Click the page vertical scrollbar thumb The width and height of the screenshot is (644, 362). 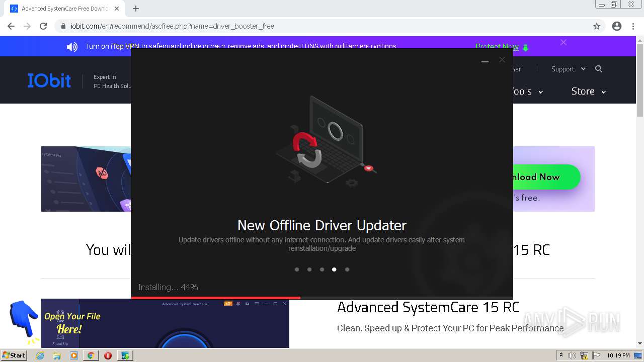[640, 80]
